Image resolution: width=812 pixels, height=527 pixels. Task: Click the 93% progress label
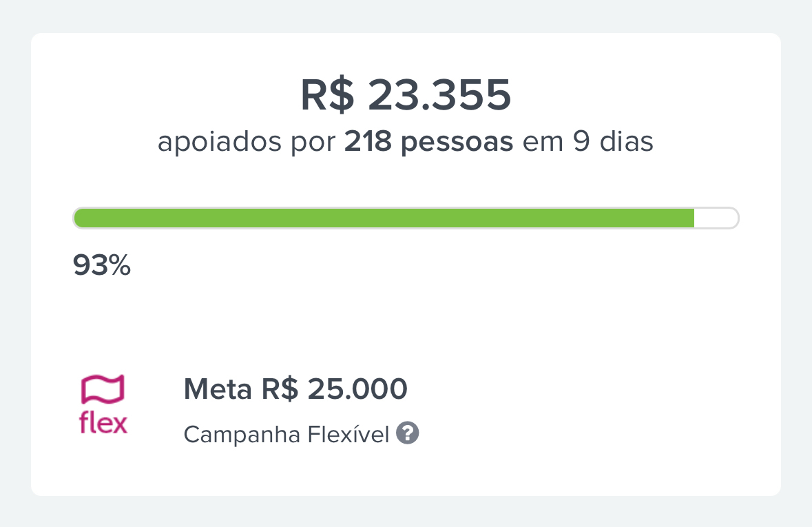point(102,265)
